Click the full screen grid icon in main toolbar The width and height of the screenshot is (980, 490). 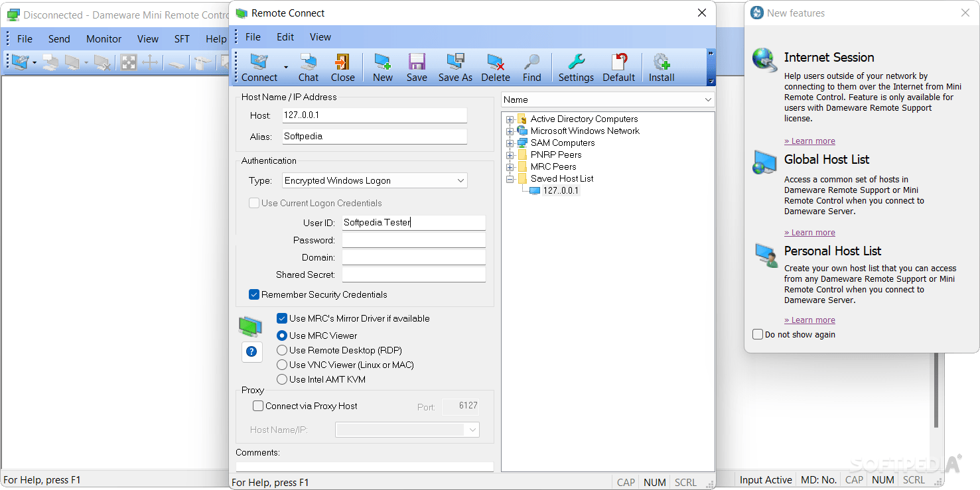pos(129,62)
